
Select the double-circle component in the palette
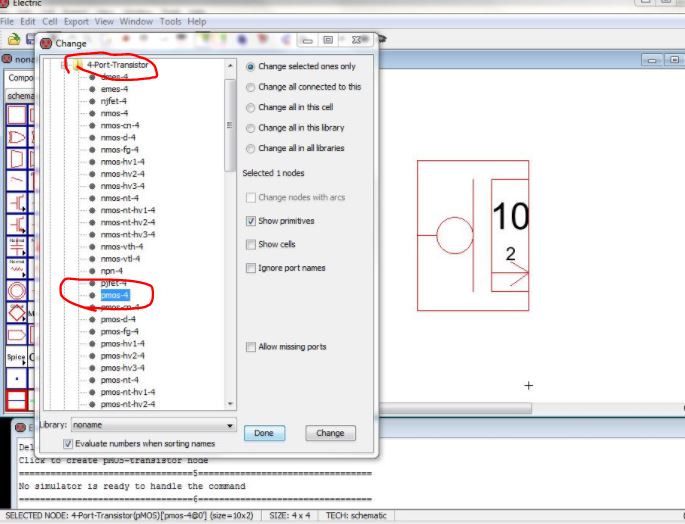point(17,291)
